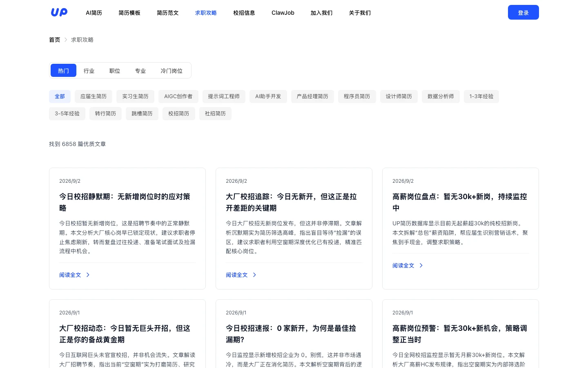The image size is (588, 368).
Task: Click the UP logo icon
Action: click(x=59, y=12)
